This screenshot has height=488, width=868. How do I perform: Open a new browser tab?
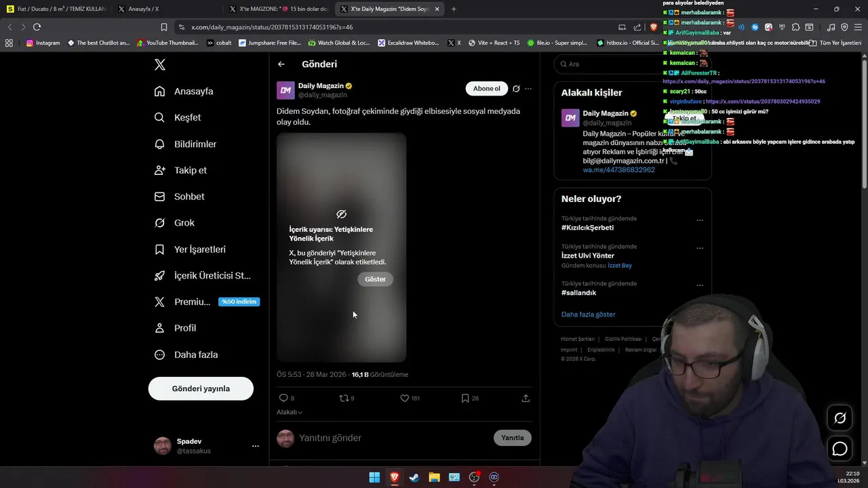454,9
